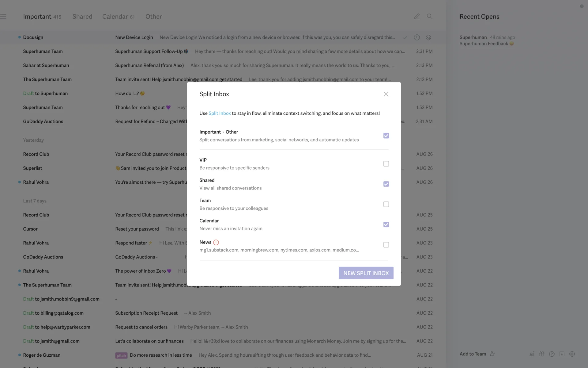Image resolution: width=588 pixels, height=368 pixels.
Task: Click the help question mark icon
Action: point(552,354)
